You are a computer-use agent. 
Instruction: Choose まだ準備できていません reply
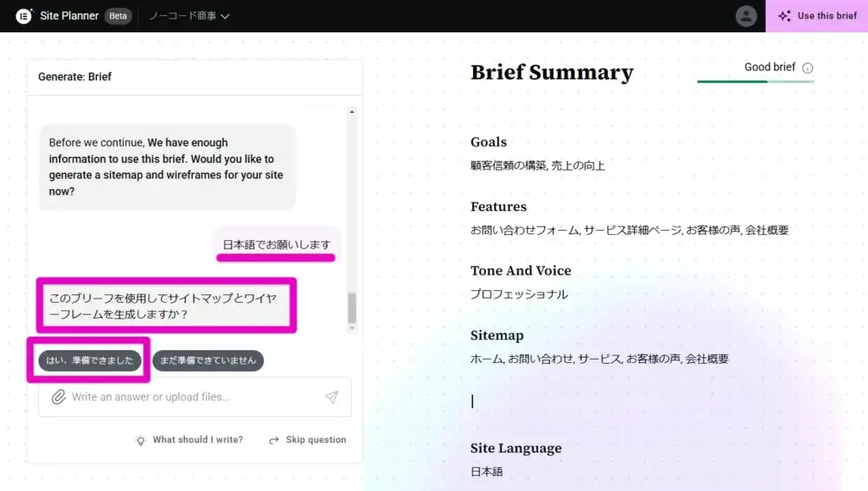click(208, 360)
